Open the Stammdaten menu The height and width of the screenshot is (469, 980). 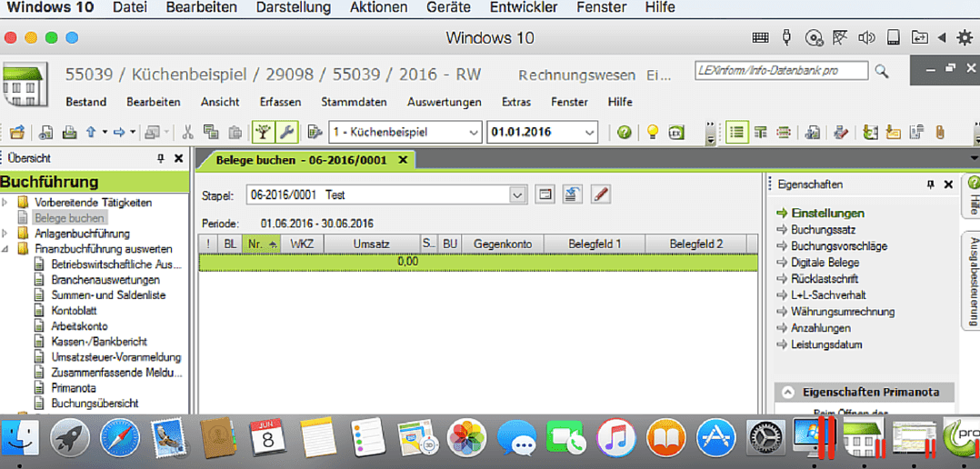(354, 102)
